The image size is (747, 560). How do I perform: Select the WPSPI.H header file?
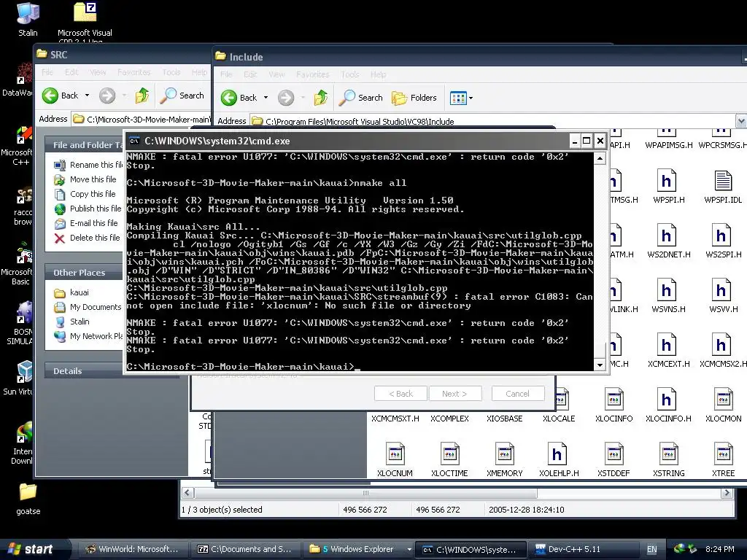668,187
